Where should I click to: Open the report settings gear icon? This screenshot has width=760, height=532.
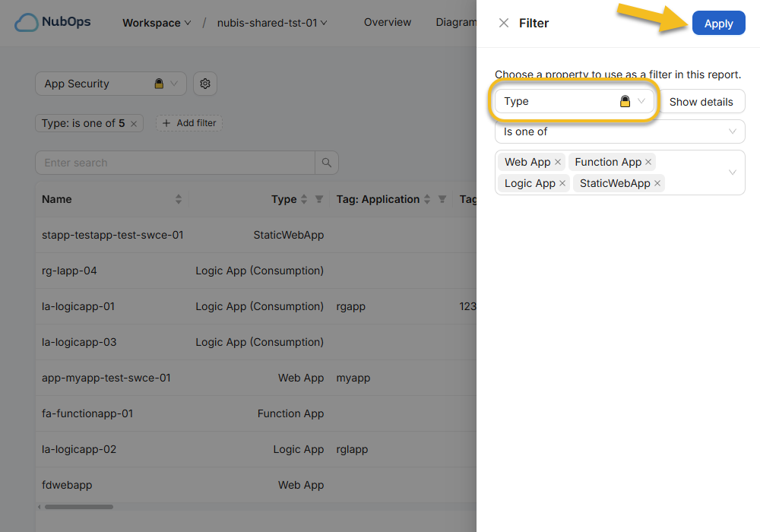pos(205,84)
